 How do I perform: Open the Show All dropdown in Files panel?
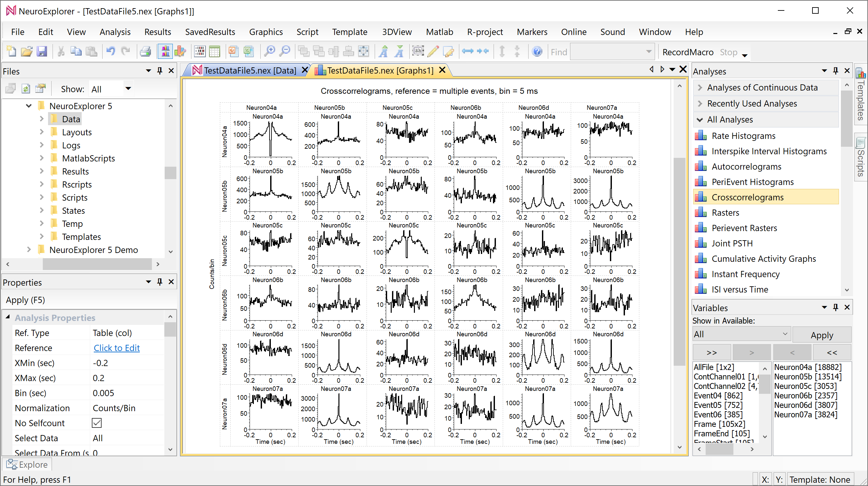[x=128, y=89]
